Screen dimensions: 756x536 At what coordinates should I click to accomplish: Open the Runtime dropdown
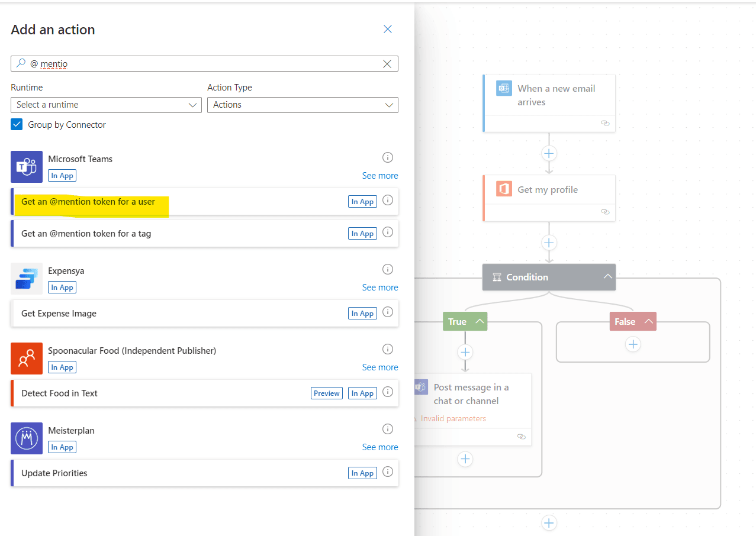pos(107,105)
